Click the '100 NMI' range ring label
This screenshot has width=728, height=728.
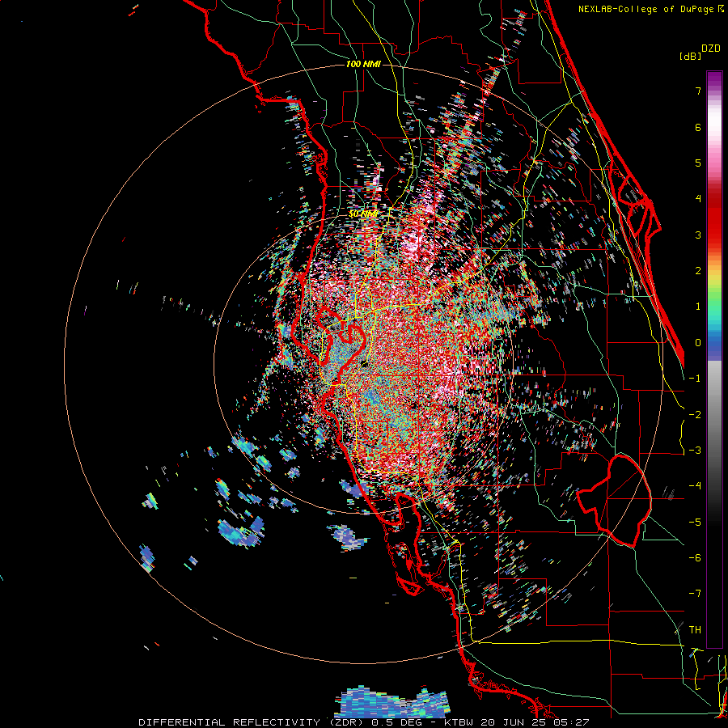coord(363,64)
